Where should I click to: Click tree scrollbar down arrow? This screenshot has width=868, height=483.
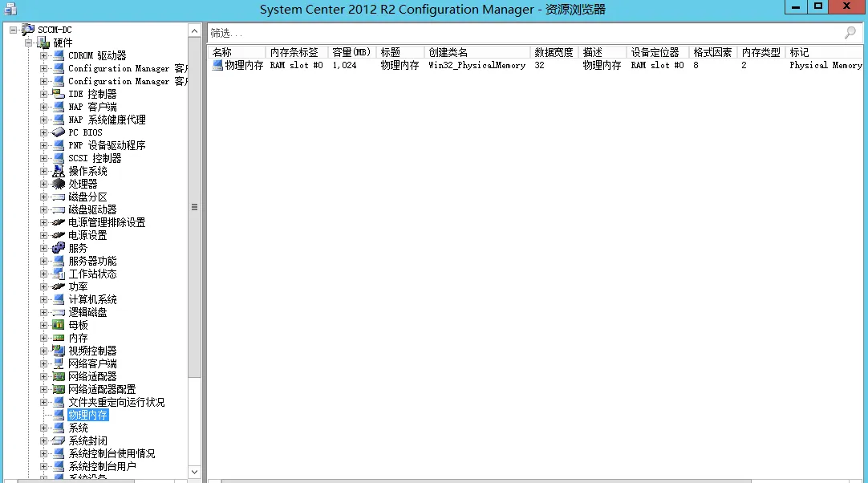[x=194, y=472]
